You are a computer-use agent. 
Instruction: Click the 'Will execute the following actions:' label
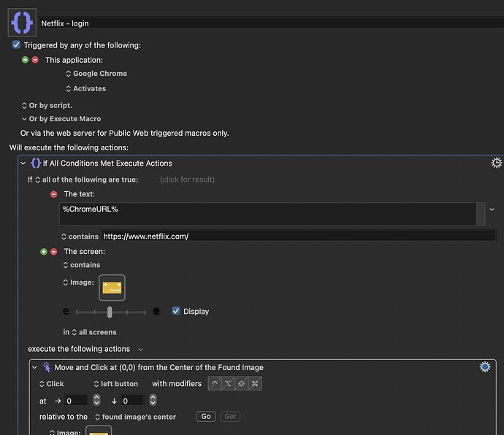(x=69, y=147)
